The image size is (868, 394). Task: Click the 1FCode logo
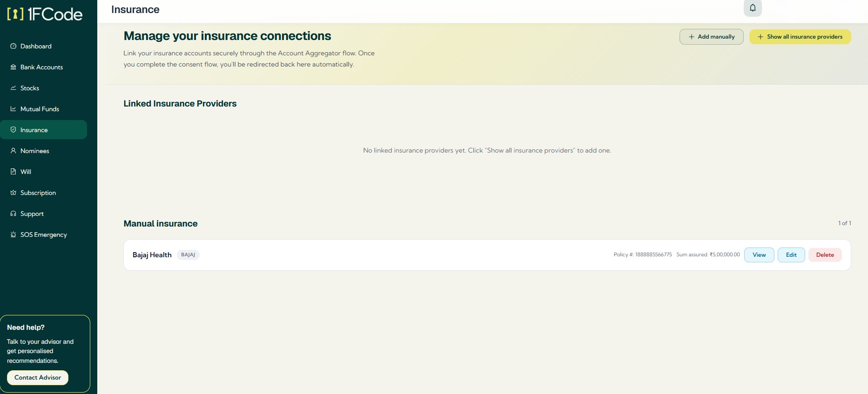(x=45, y=14)
